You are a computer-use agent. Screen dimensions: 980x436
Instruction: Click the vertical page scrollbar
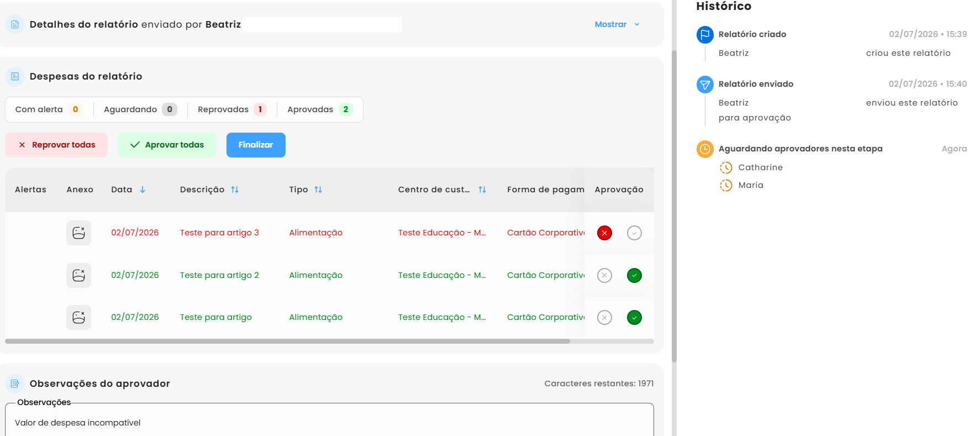pyautogui.click(x=674, y=206)
